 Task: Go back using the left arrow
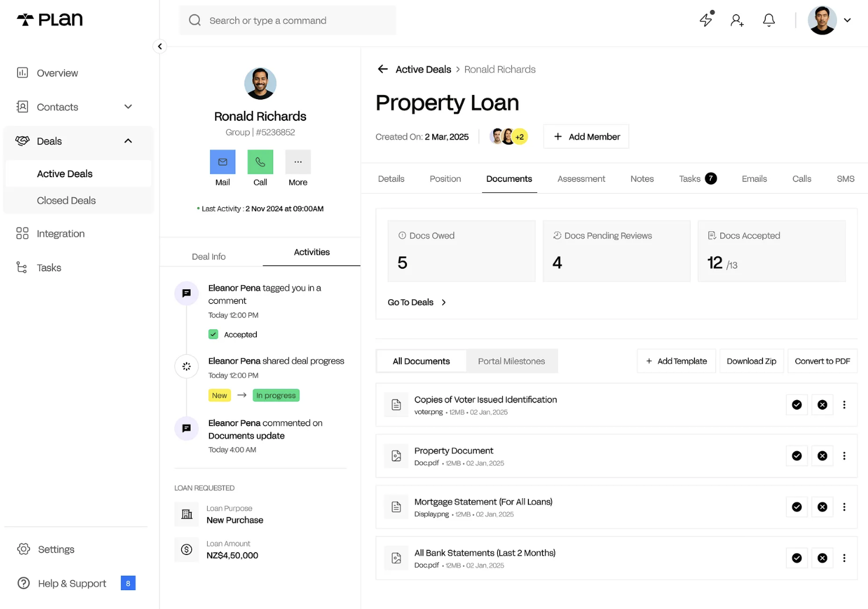[383, 69]
